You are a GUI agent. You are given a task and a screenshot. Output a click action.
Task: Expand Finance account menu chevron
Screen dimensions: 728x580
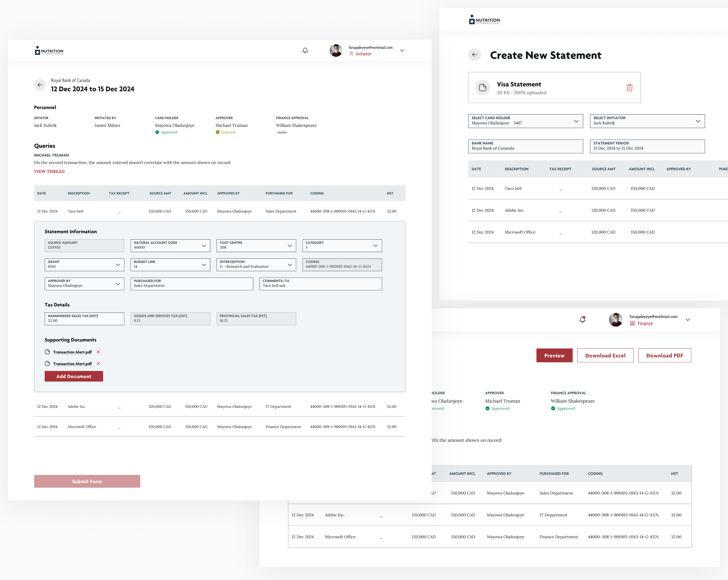click(688, 320)
